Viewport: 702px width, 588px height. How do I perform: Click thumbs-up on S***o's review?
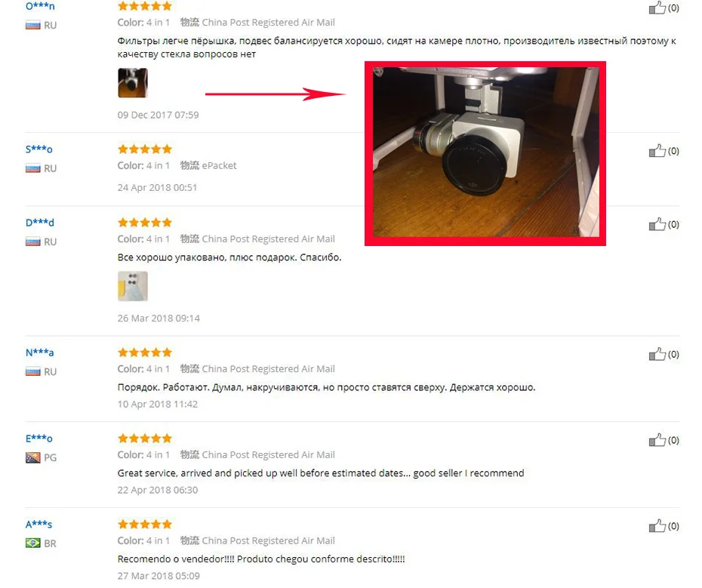coord(657,151)
